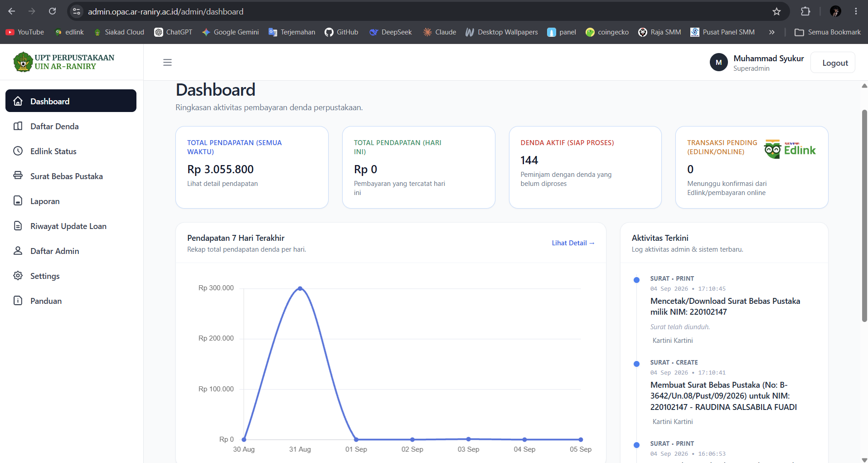This screenshot has width=868, height=463.
Task: Open Transaksi Pending Edlink card
Action: (x=752, y=167)
